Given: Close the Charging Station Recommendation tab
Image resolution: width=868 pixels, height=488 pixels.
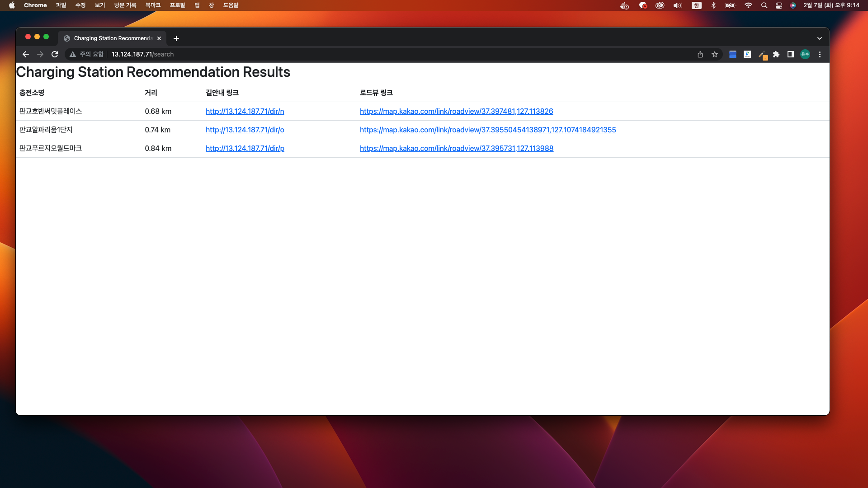Looking at the screenshot, I should click(x=159, y=38).
